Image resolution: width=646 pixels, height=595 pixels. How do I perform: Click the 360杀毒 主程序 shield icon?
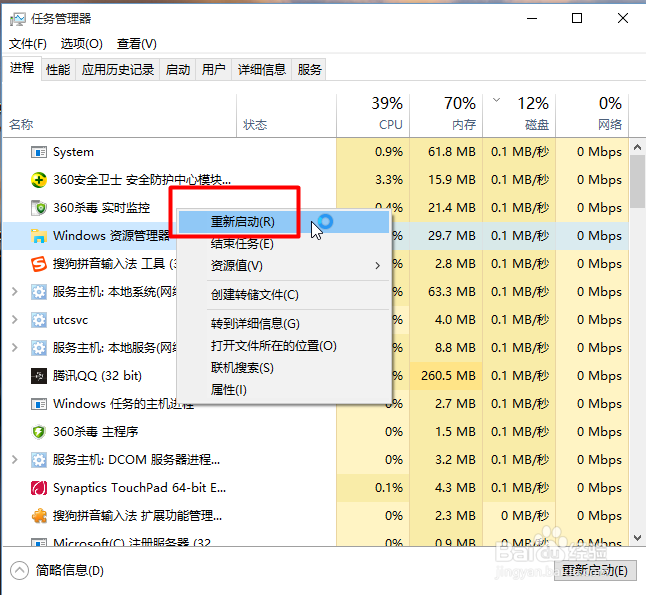(39, 432)
